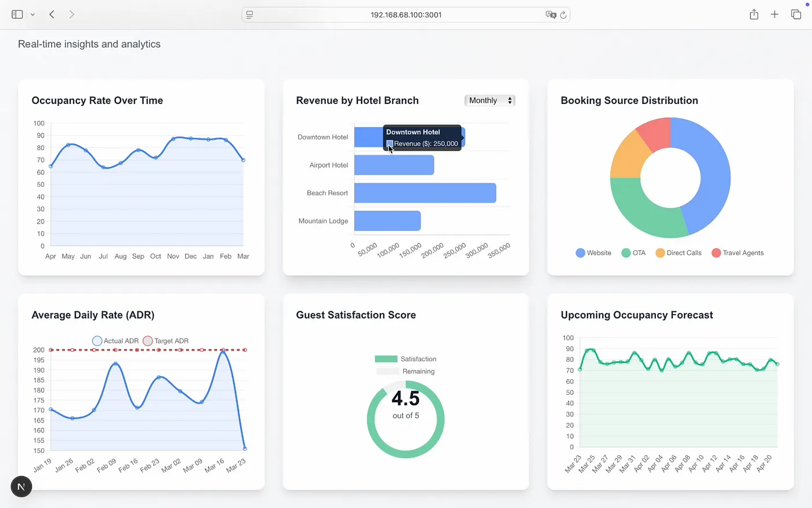Open a new tab with plus icon
The image size is (812, 508).
coord(774,15)
